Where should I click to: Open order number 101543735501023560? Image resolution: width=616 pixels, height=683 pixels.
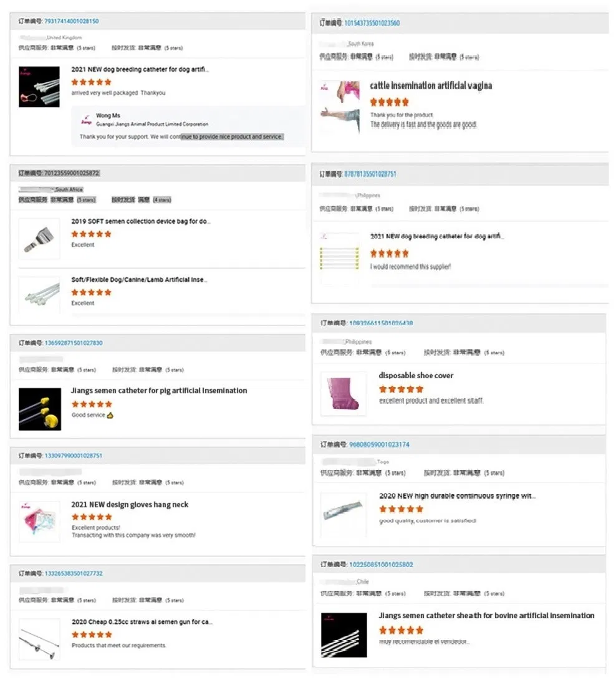[372, 23]
